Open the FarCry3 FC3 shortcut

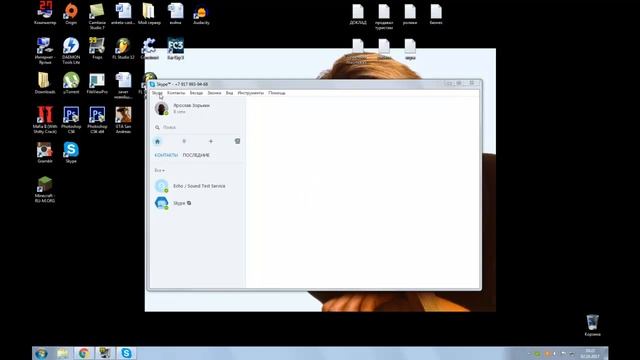(176, 48)
